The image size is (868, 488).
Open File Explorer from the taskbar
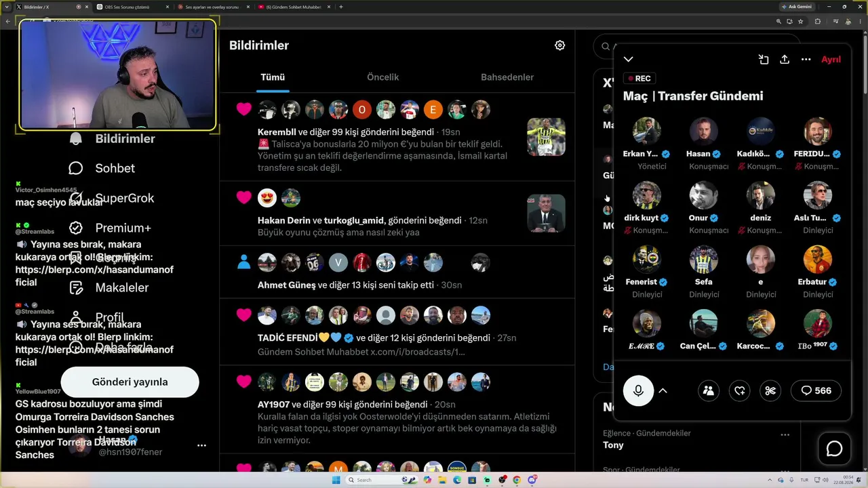tap(442, 480)
